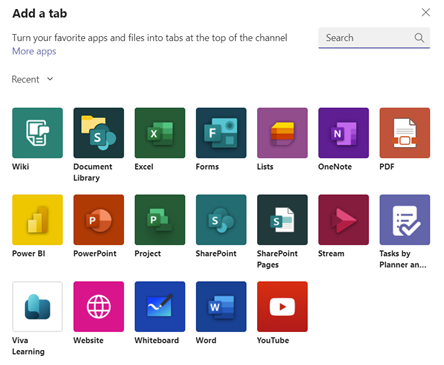Select the PowerPoint app tile
The width and height of the screenshot is (444, 365).
click(99, 220)
